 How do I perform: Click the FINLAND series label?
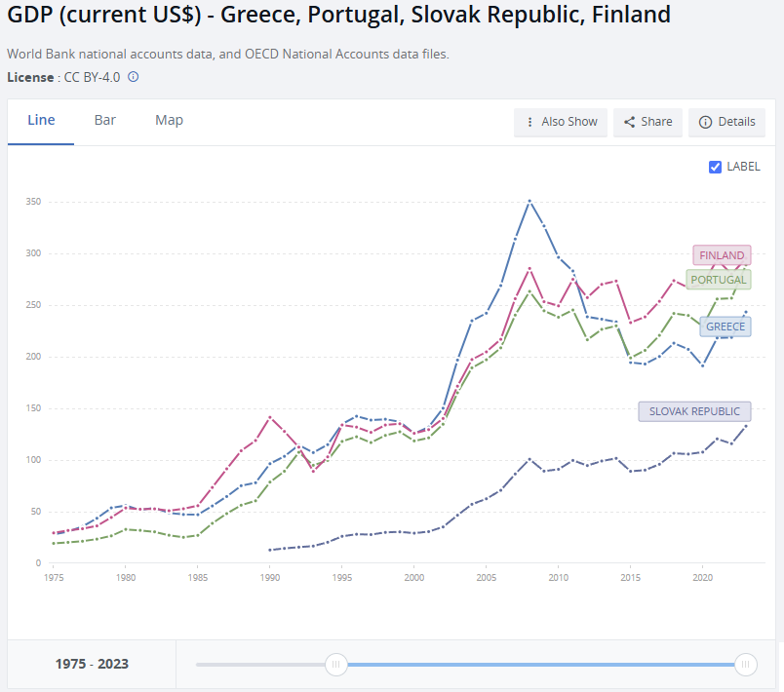point(722,255)
